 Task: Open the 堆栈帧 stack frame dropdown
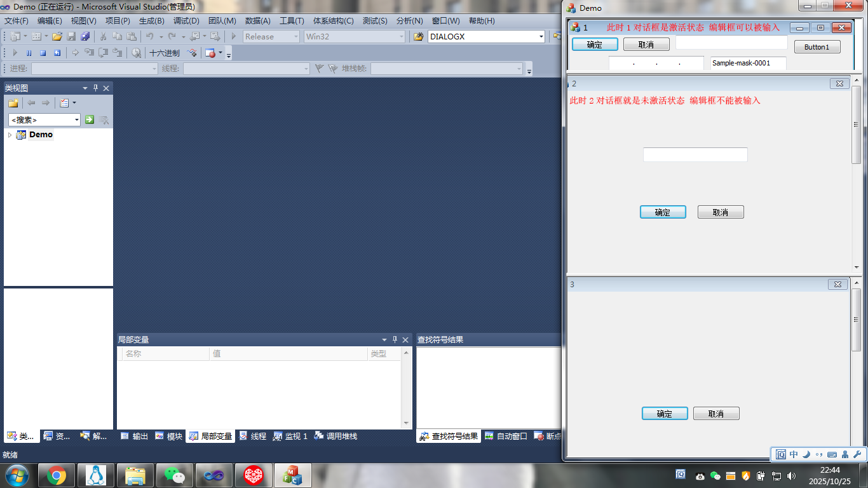tap(519, 69)
